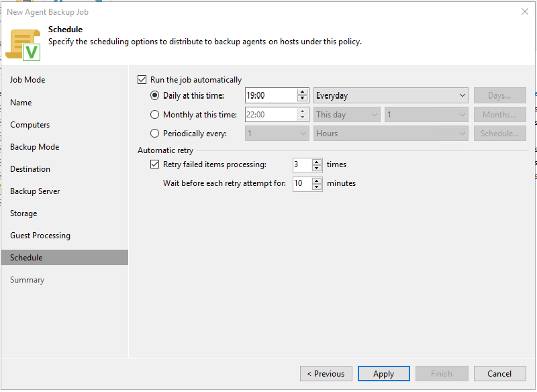Open the This day dropdown
Screen dimensions: 537x392
tap(346, 115)
